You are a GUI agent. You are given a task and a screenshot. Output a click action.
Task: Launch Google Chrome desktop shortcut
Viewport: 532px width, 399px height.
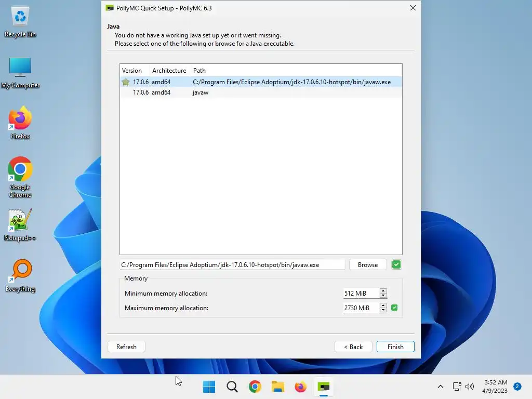pyautogui.click(x=20, y=177)
